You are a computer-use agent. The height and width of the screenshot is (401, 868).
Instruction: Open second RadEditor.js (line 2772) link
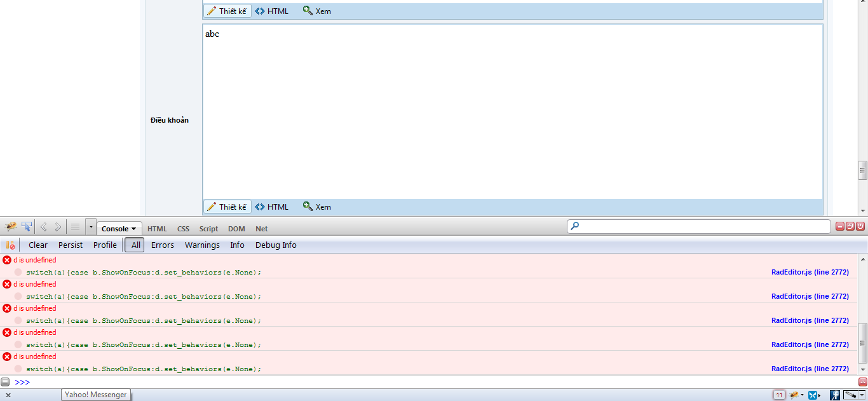(810, 296)
